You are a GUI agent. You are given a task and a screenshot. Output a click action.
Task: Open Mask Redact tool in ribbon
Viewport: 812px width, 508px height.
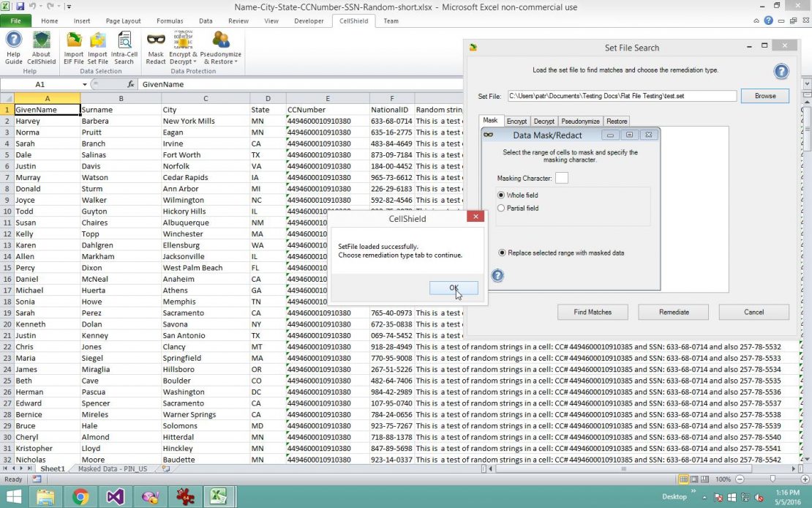pos(155,48)
